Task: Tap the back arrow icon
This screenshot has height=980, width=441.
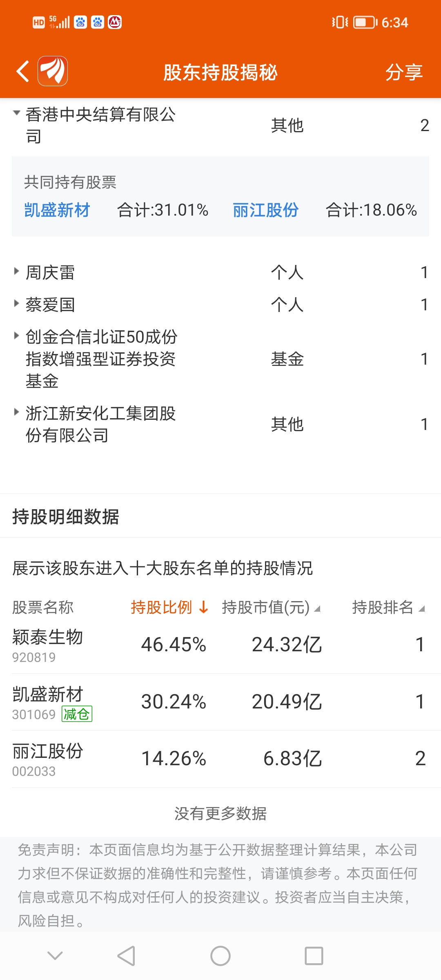Action: point(23,71)
